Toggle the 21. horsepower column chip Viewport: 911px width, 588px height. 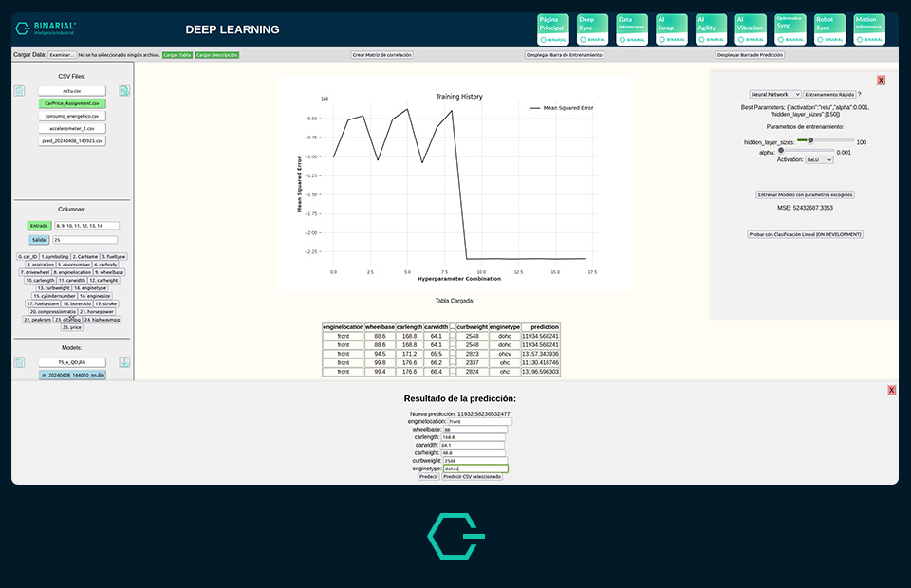click(97, 311)
